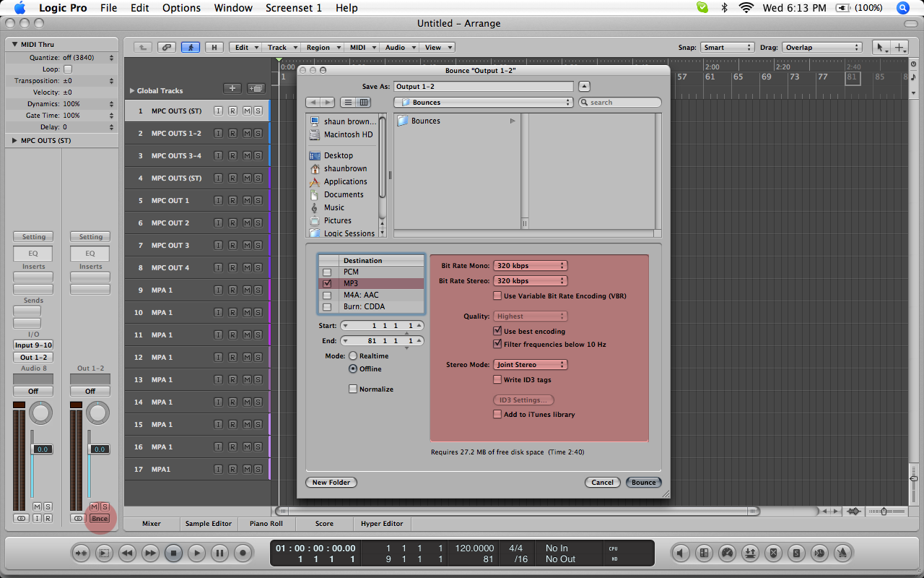
Task: Toggle the Hide view H button
Action: [214, 47]
